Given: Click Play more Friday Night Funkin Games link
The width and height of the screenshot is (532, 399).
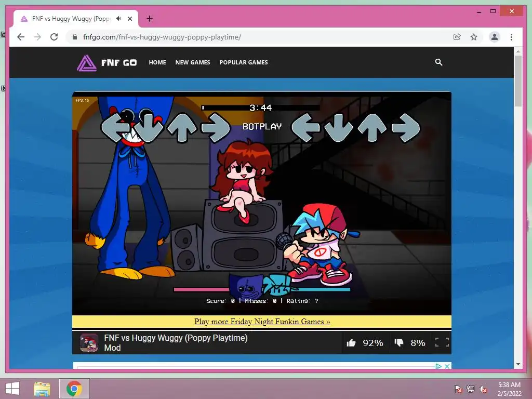Looking at the screenshot, I should (262, 321).
